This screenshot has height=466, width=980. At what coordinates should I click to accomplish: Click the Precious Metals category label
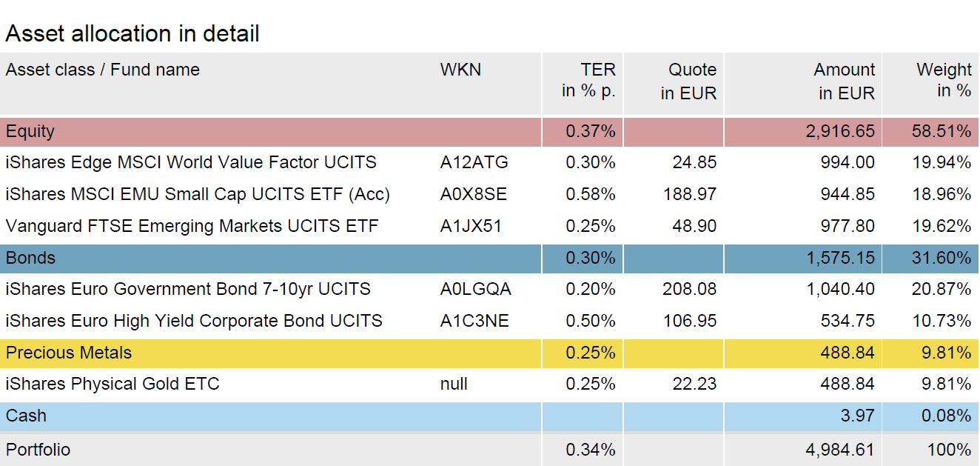tap(69, 353)
